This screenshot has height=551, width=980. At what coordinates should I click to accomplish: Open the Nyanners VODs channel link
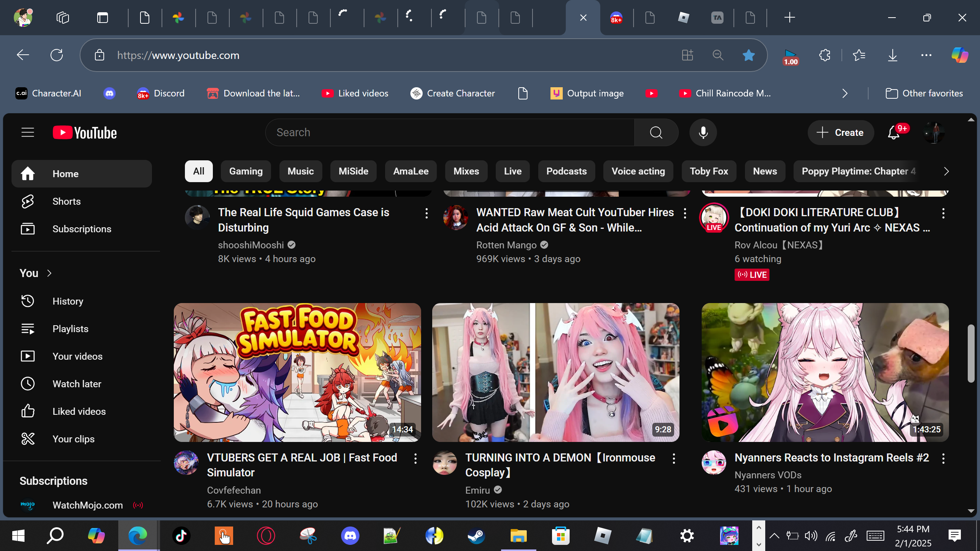coord(768,475)
